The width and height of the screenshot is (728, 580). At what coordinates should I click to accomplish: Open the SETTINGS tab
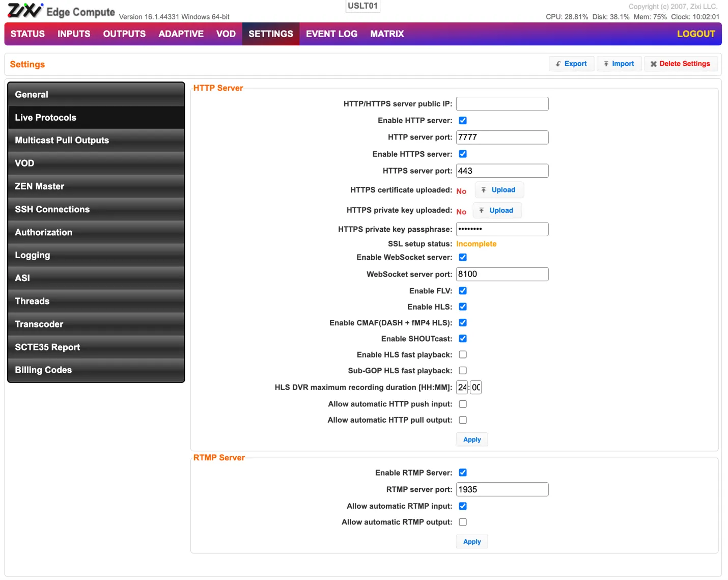coord(271,34)
